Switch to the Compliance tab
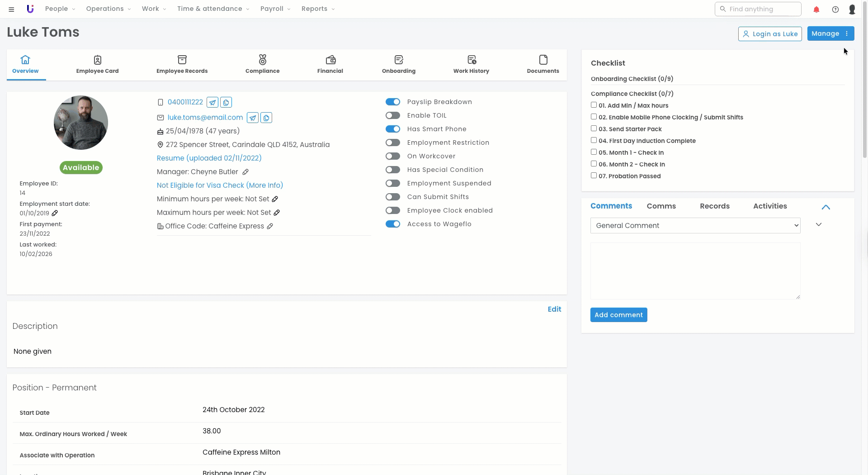The width and height of the screenshot is (868, 475). [262, 65]
